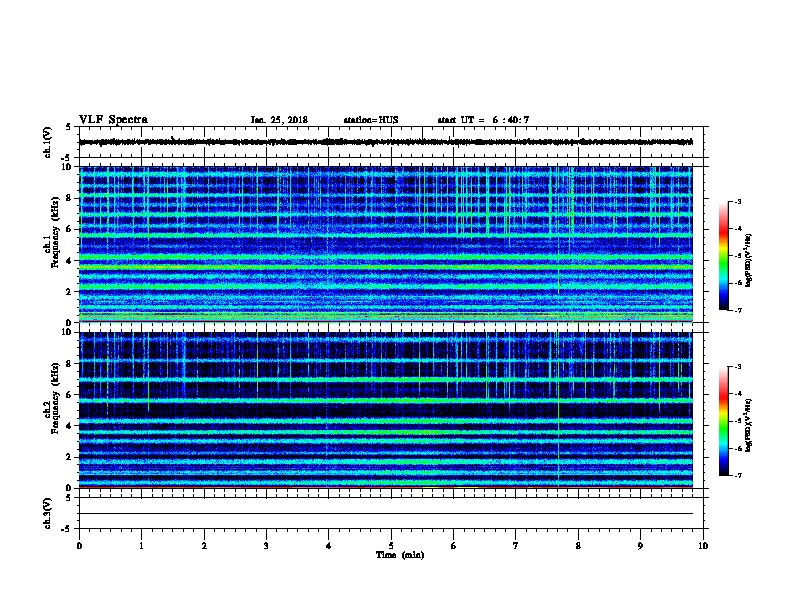Click the "VLF Spectra" plot title

[x=114, y=120]
